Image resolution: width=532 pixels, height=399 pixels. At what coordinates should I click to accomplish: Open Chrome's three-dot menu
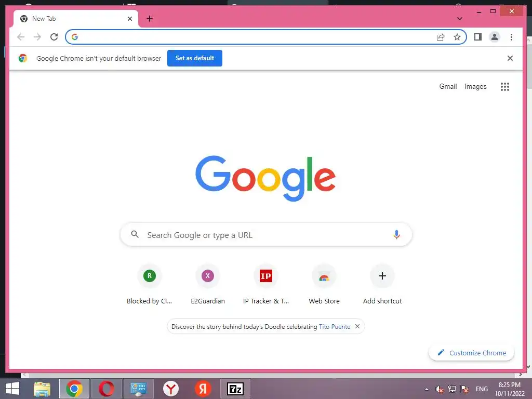click(511, 37)
